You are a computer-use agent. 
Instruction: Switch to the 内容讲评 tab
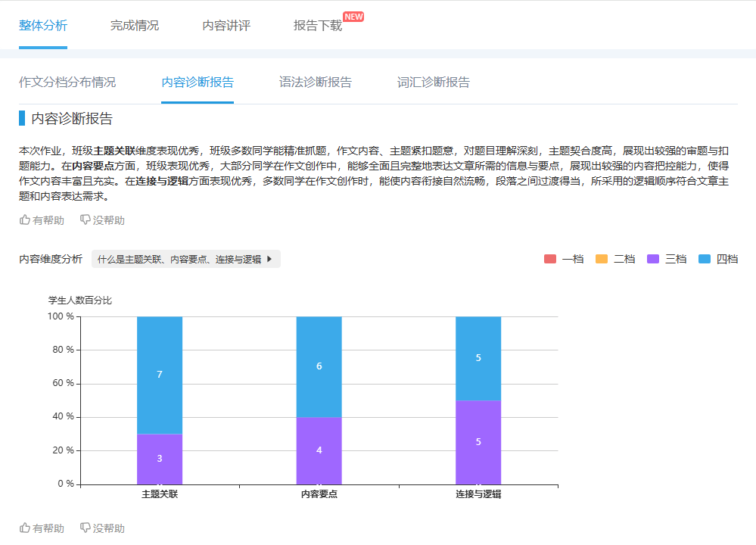click(226, 26)
